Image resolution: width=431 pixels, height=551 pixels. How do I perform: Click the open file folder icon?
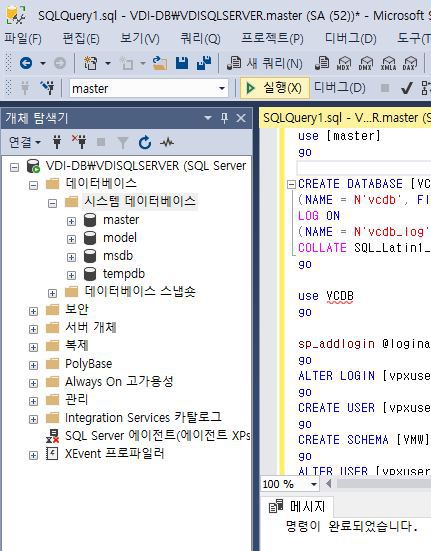(159, 63)
